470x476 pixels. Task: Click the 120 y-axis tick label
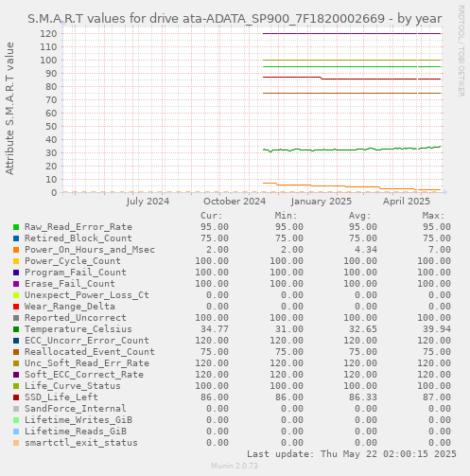[48, 33]
